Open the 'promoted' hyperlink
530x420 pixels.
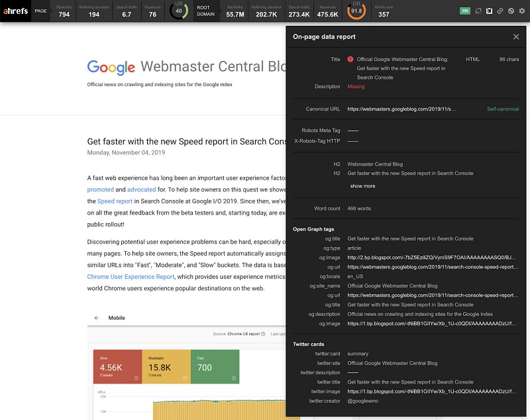coord(101,189)
